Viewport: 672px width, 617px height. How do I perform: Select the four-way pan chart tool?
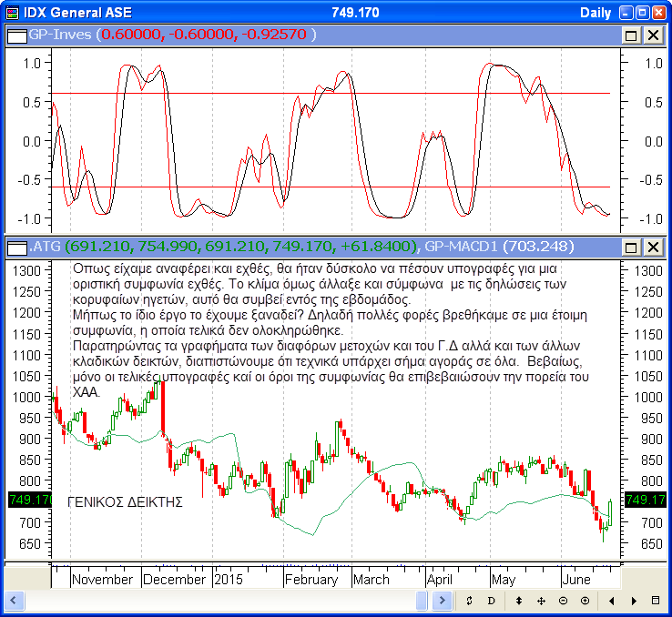(541, 601)
